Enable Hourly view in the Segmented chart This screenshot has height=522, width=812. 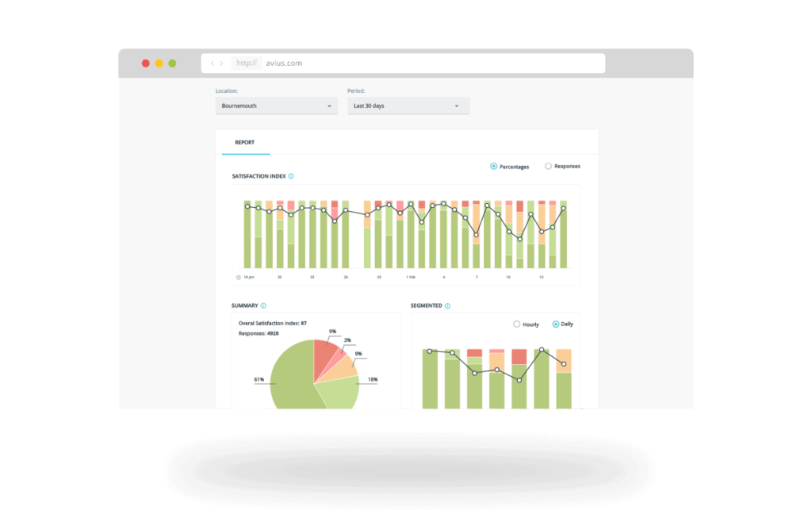pyautogui.click(x=517, y=324)
